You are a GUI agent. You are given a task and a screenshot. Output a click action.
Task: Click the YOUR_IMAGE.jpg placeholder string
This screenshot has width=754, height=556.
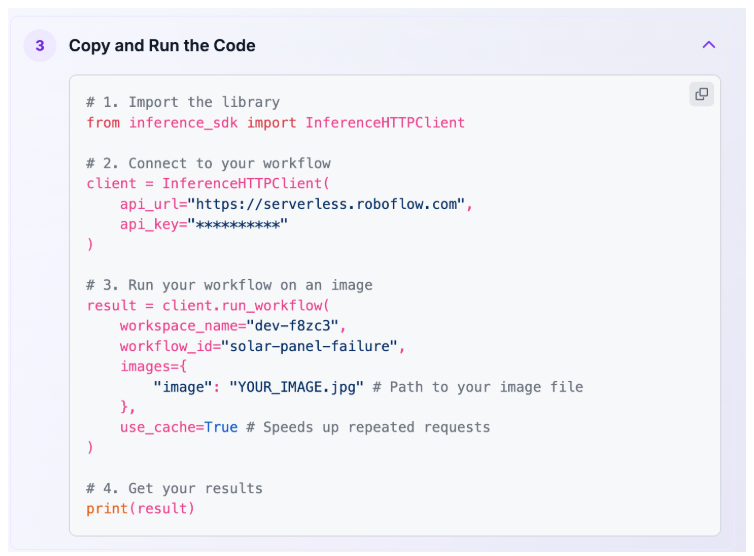pos(296,387)
